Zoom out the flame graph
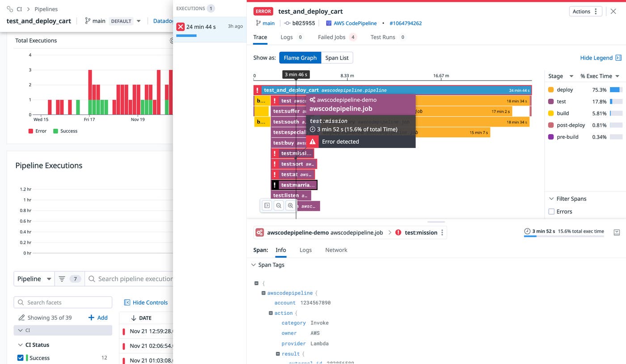 (279, 206)
